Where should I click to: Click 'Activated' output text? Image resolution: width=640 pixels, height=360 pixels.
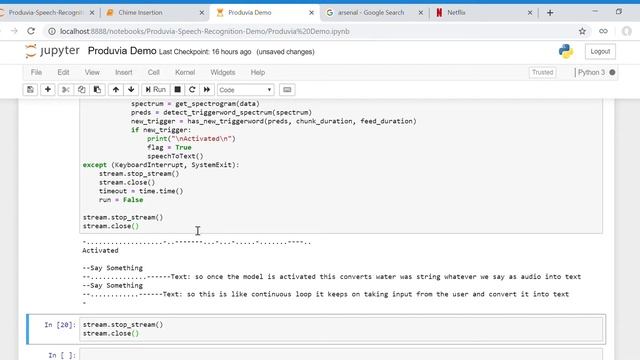(x=100, y=251)
